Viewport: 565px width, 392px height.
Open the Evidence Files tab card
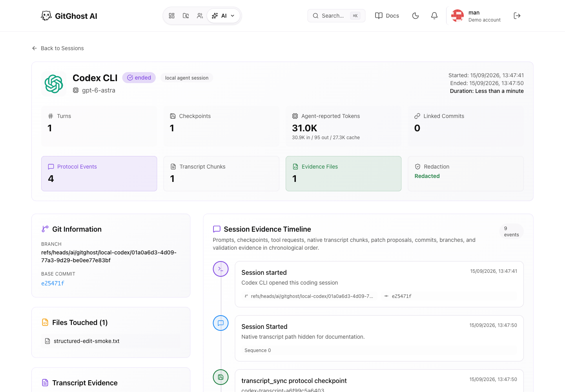coord(343,174)
